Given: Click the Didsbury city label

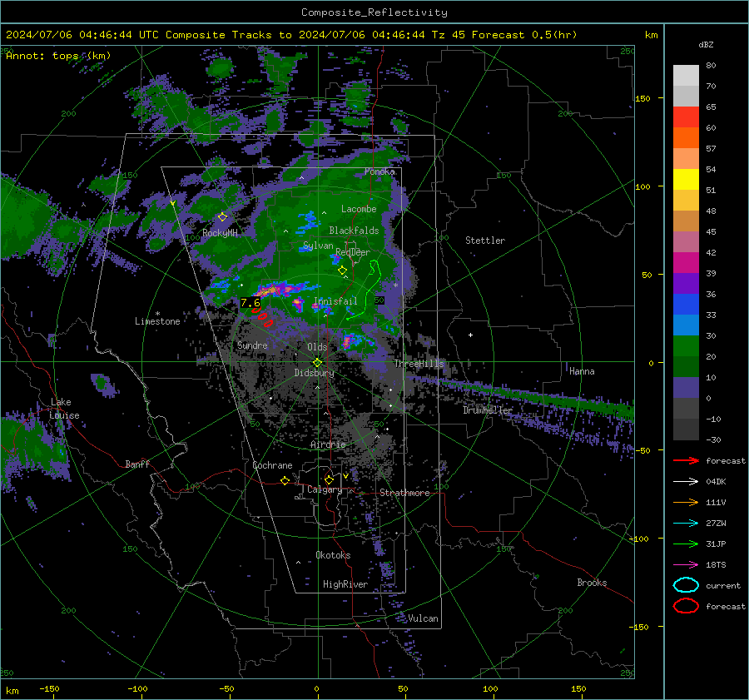Looking at the screenshot, I should (314, 373).
